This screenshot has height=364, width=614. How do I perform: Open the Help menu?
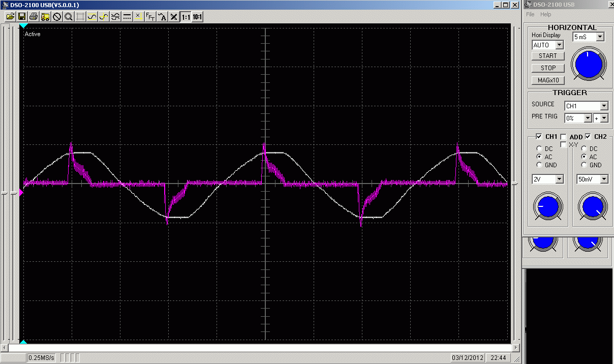coord(545,14)
